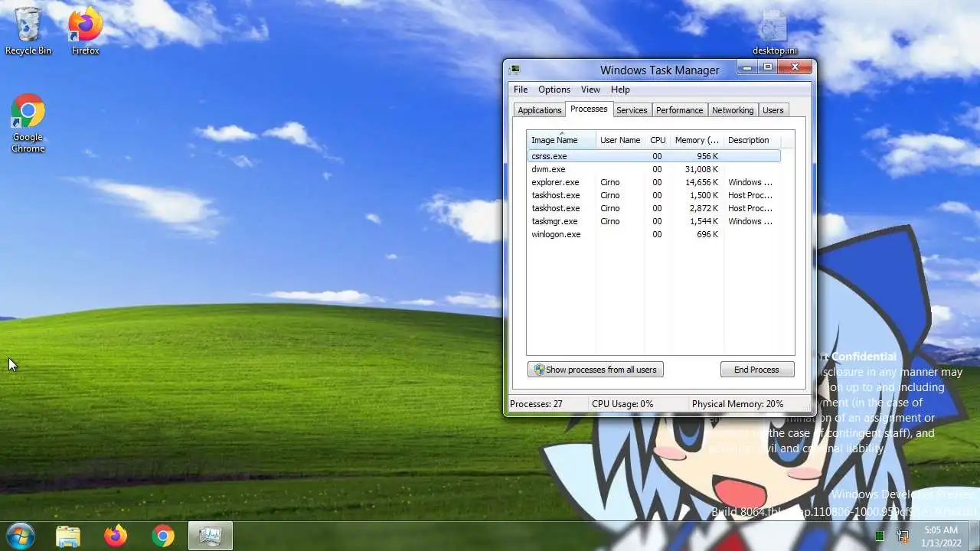Open the Options menu
This screenshot has height=551, width=980.
(x=554, y=90)
